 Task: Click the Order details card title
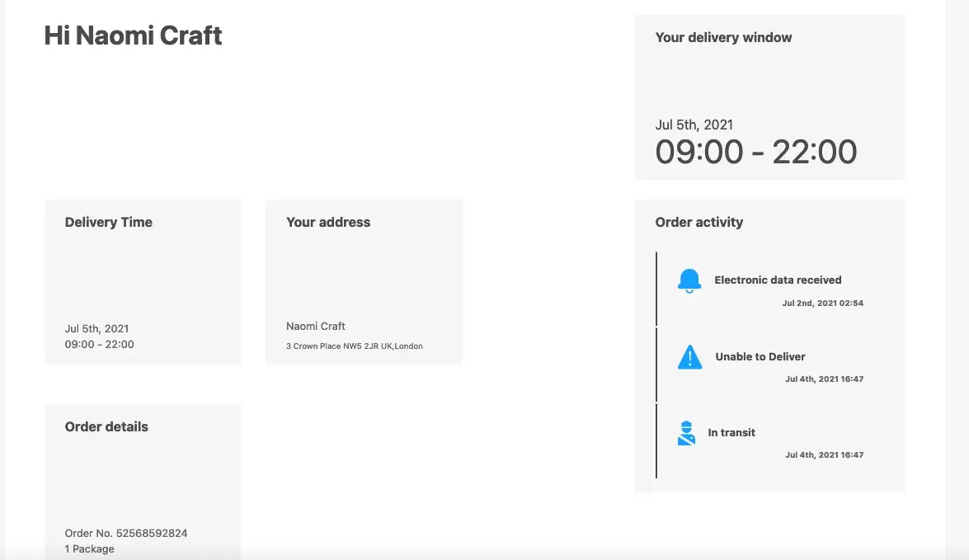(106, 426)
